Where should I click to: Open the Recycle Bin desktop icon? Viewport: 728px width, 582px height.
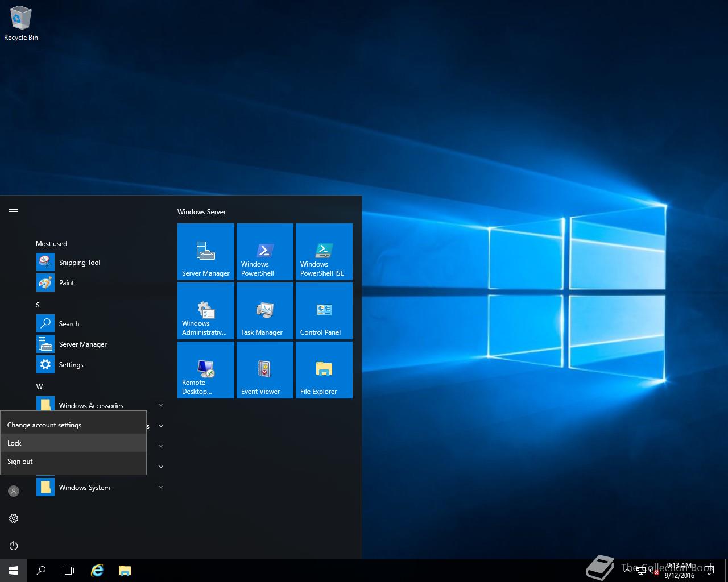(x=21, y=23)
